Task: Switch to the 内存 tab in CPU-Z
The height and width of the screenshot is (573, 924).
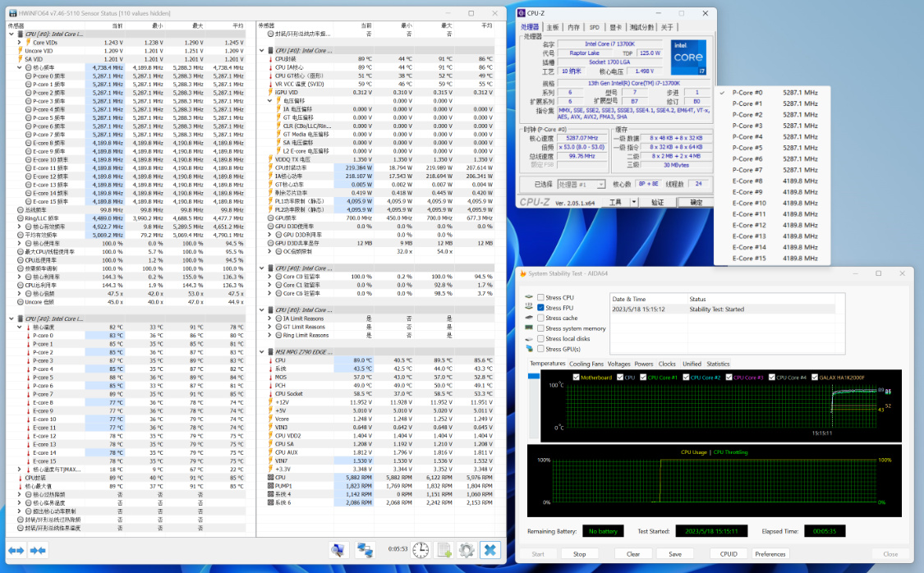Action: tap(573, 27)
